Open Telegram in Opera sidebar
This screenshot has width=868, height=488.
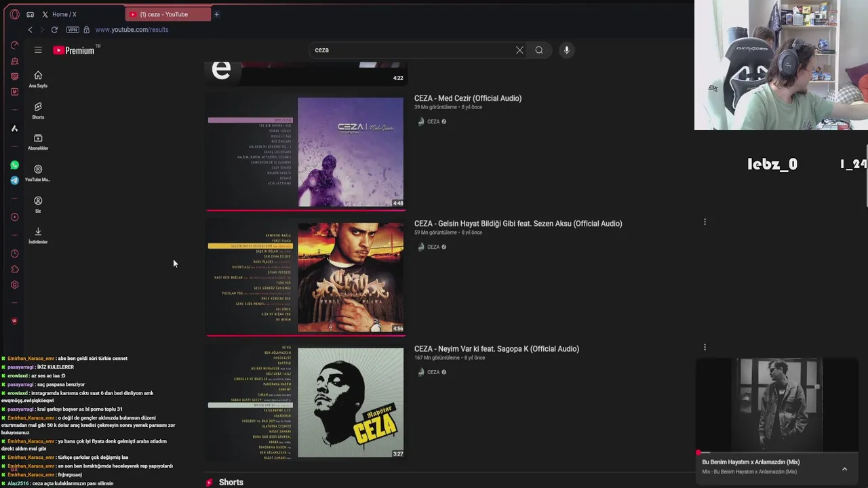pos(14,180)
